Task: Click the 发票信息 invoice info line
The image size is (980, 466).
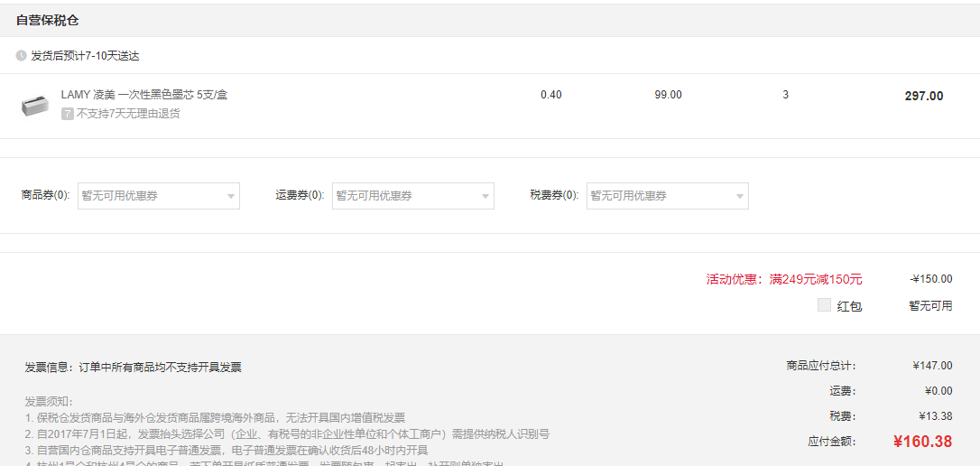Action: (134, 368)
